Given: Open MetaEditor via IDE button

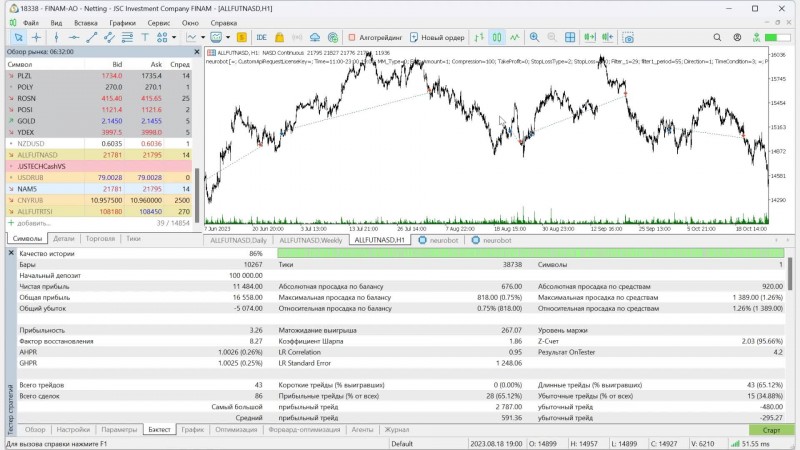Looking at the screenshot, I should click(262, 37).
